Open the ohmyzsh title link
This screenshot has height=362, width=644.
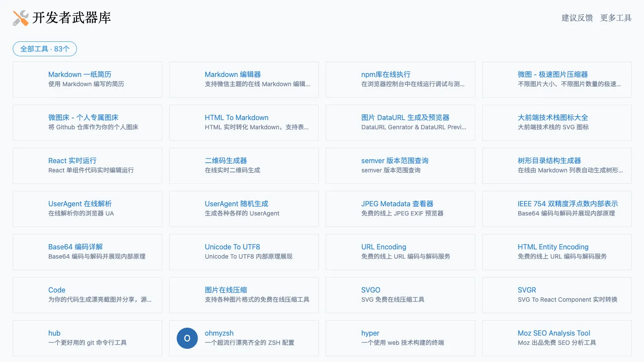click(x=219, y=333)
